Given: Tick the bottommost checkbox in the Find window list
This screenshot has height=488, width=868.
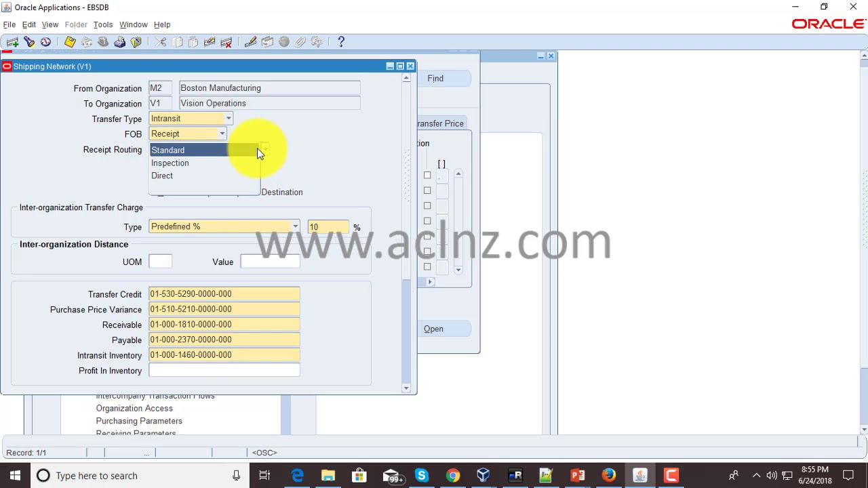Looking at the screenshot, I should (x=427, y=266).
